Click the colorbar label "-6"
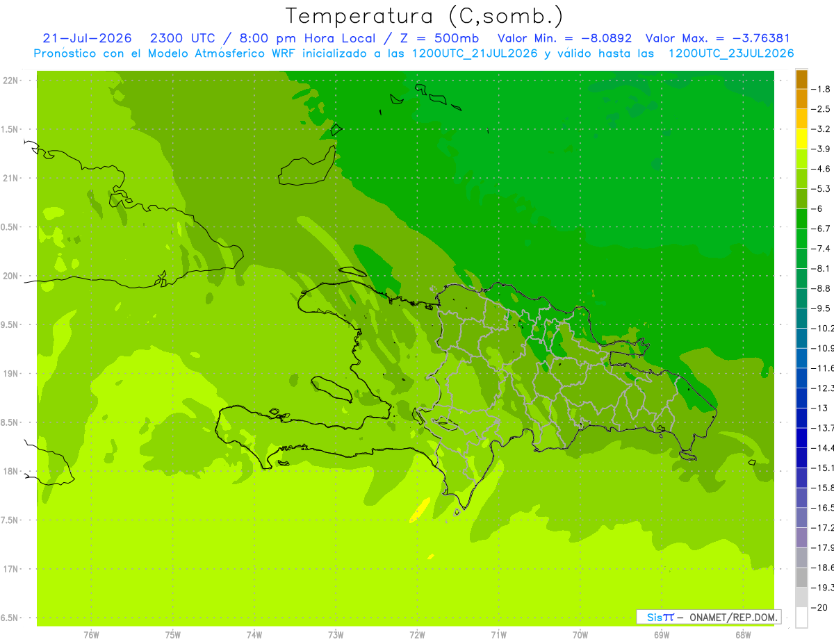This screenshot has width=834, height=644. [818, 208]
